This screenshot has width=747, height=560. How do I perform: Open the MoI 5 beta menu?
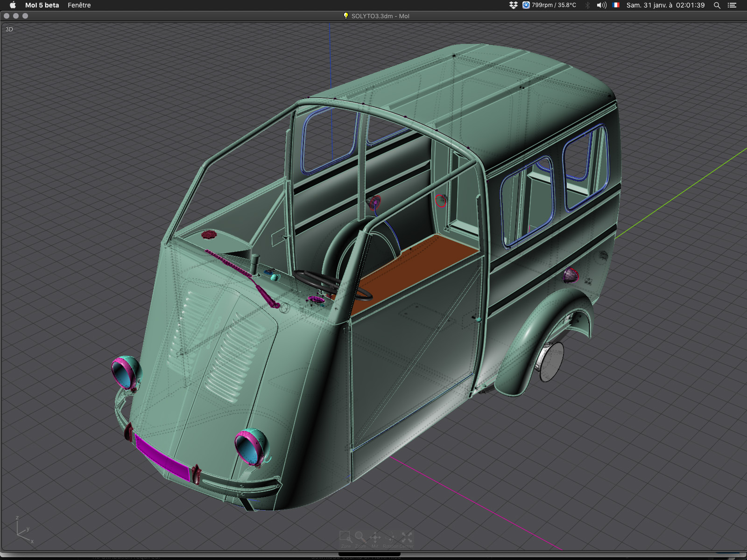(x=42, y=5)
